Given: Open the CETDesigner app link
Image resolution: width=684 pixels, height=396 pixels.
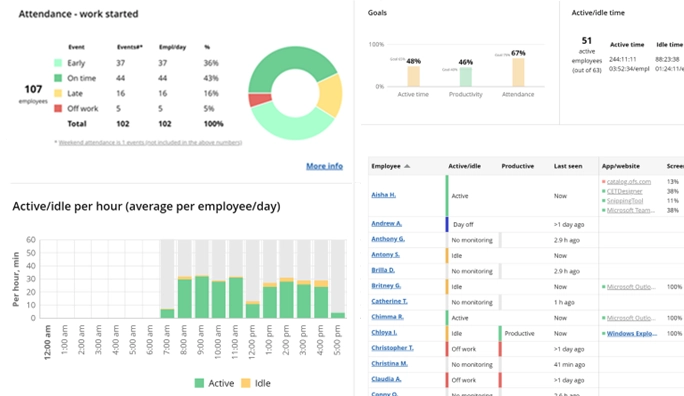Looking at the screenshot, I should [x=624, y=191].
